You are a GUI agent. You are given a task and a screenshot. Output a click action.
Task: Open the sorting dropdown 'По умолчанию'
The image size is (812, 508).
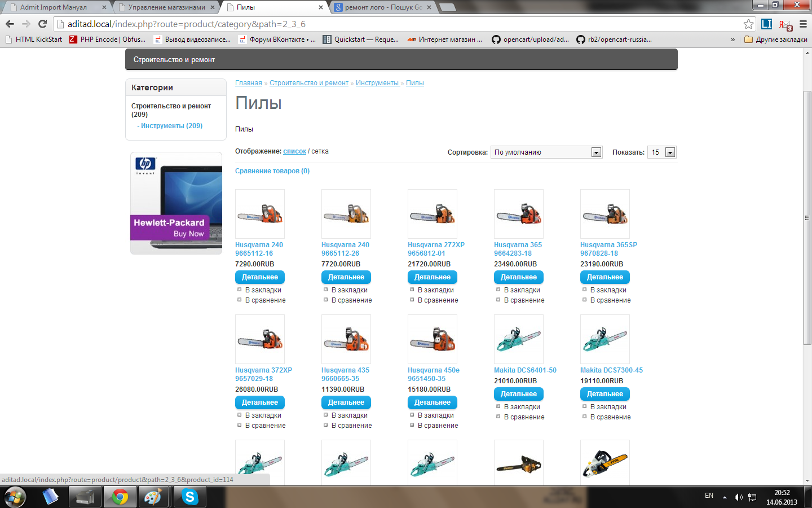[x=546, y=152]
